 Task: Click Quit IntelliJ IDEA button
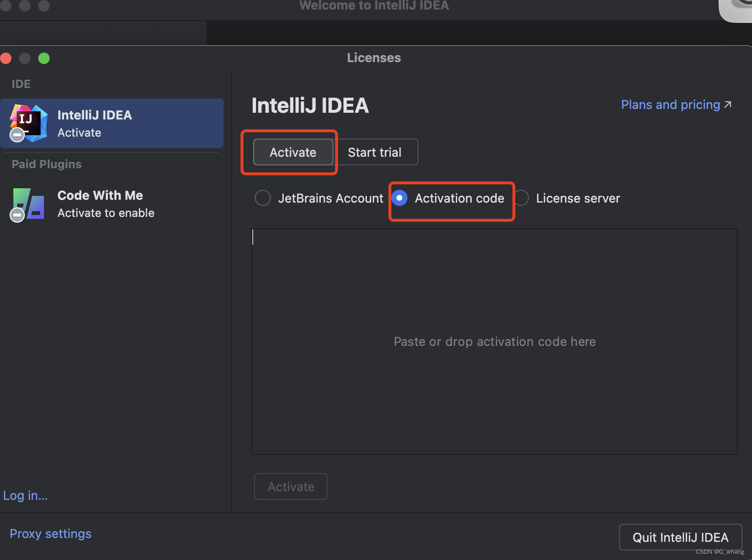(x=680, y=538)
